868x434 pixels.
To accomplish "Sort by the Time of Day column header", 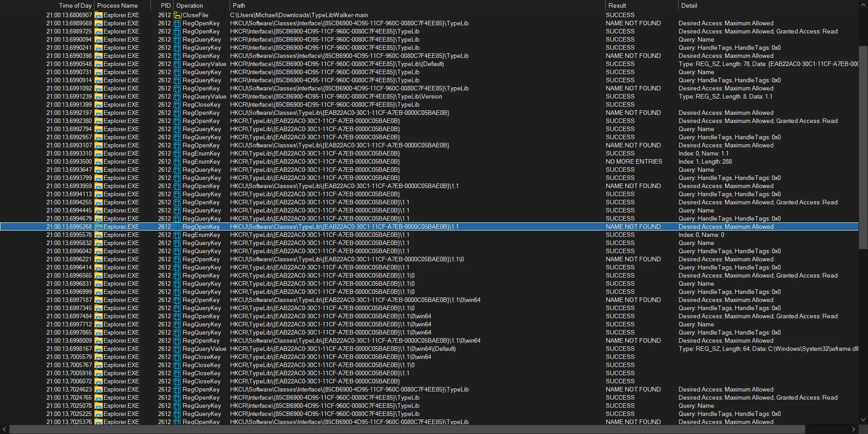I will pos(75,5).
